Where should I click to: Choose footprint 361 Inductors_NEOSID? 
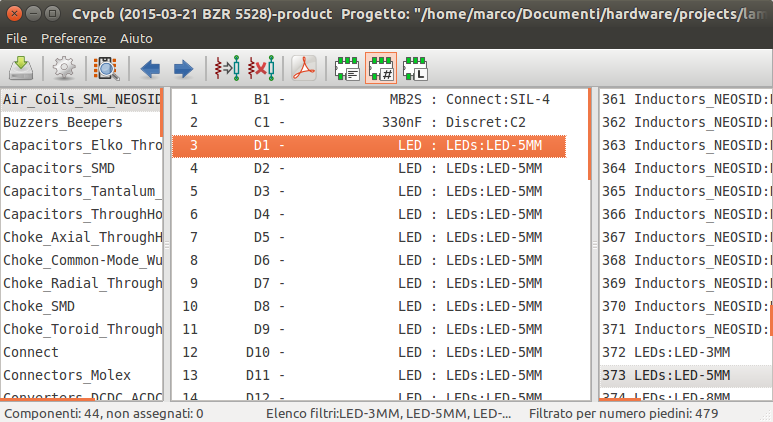pyautogui.click(x=684, y=99)
